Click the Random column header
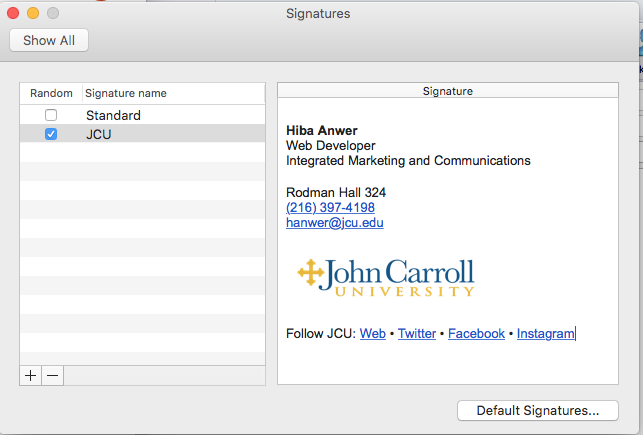 coord(51,93)
